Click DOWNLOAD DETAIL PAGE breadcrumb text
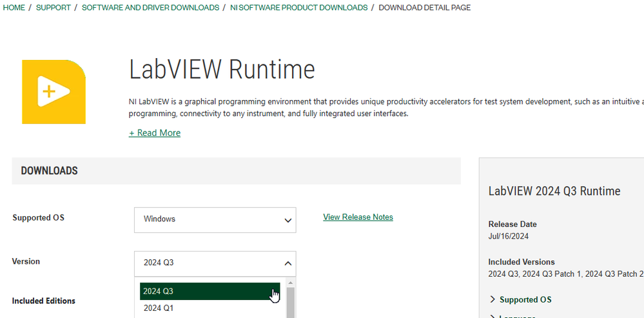The image size is (644, 318). [x=424, y=8]
